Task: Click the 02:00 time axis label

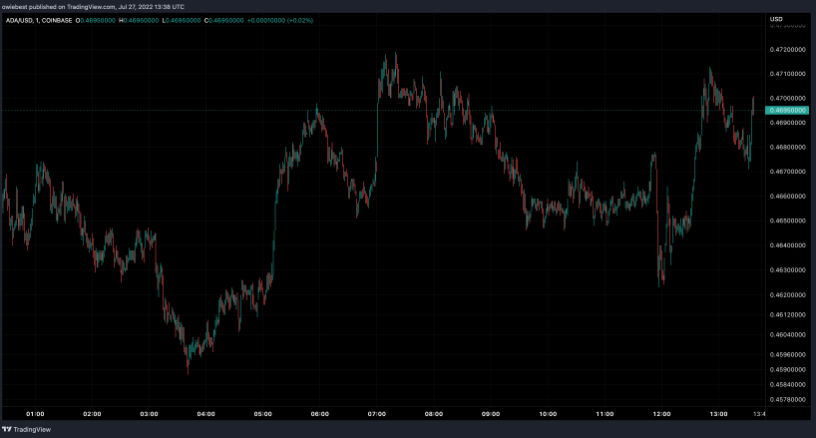Action: pyautogui.click(x=92, y=414)
